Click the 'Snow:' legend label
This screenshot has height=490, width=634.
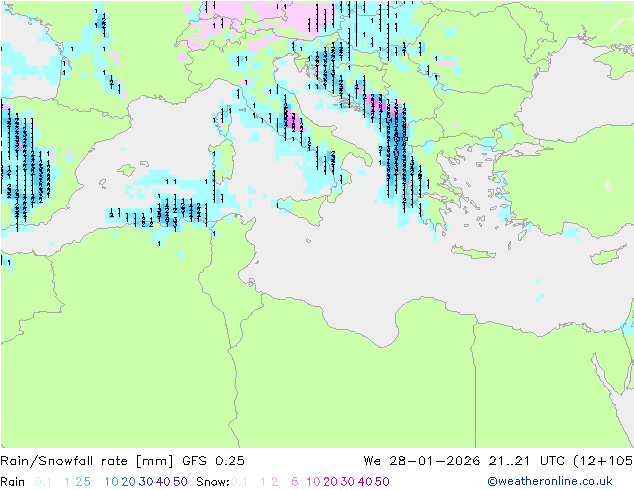coord(213,482)
